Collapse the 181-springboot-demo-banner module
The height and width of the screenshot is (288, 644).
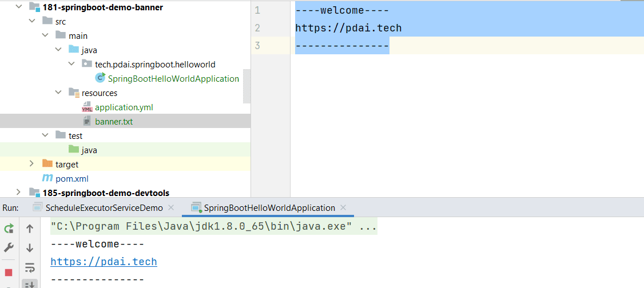pos(19,7)
